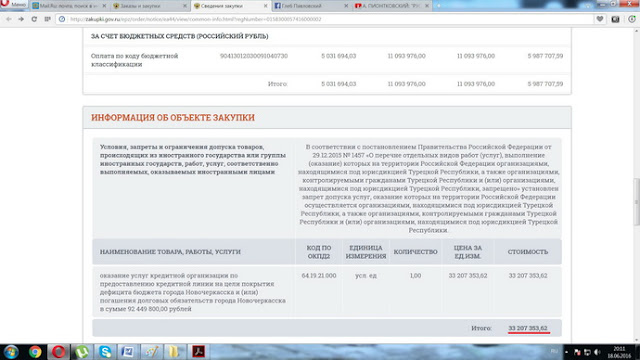Click the Информация об объекте закупки heading

(x=173, y=118)
